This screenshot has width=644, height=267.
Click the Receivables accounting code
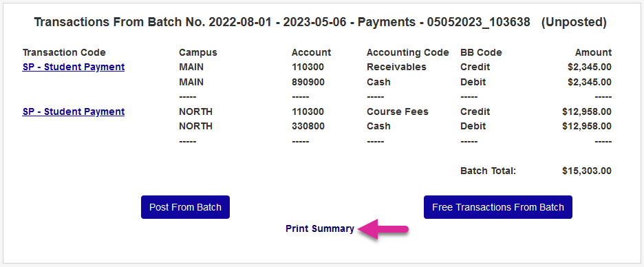coord(396,67)
